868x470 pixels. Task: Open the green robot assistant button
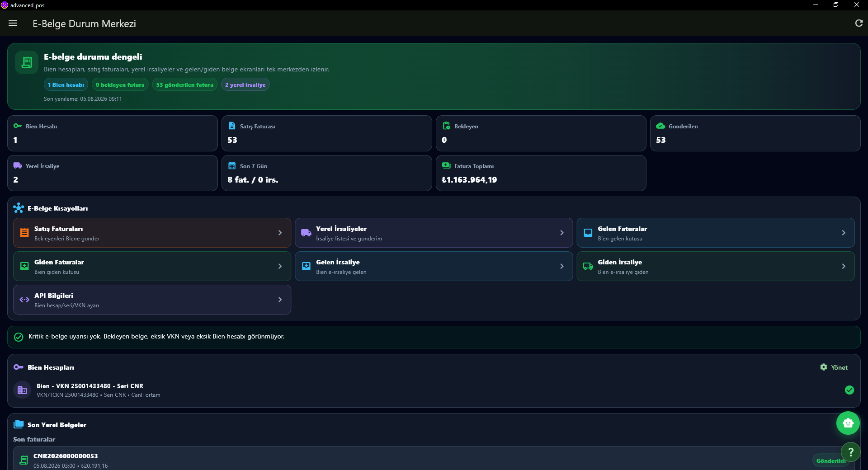click(848, 423)
